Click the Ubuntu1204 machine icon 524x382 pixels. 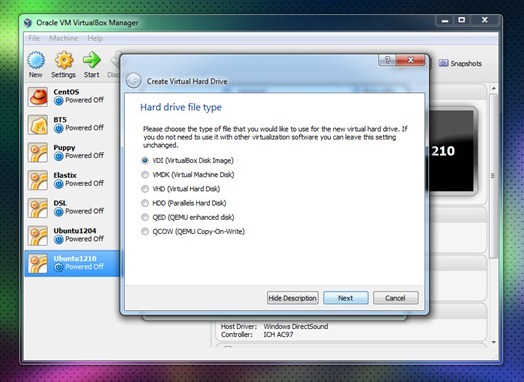[x=37, y=236]
